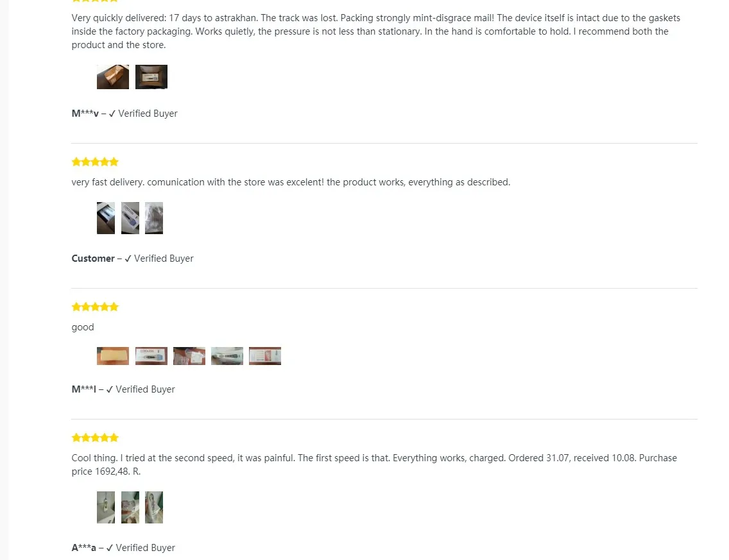View middle photo in the "Cool thing" review
This screenshot has height=560, width=729.
point(130,507)
